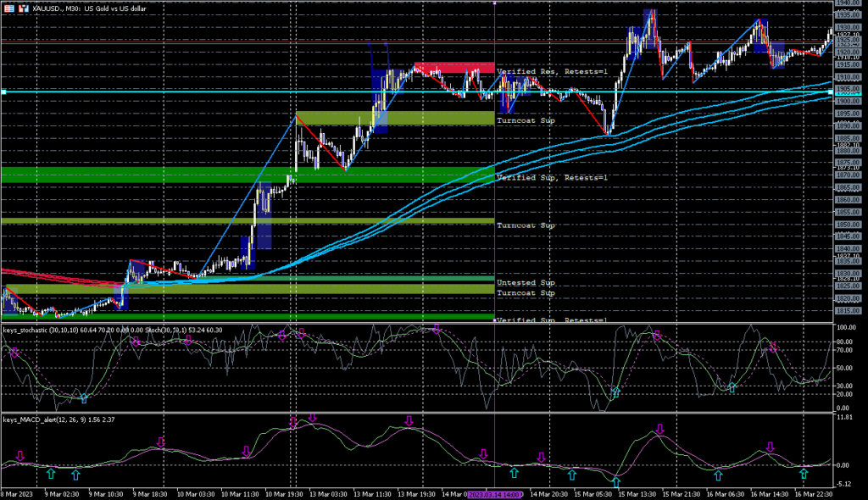
Task: Select the red resistance zone rectangle
Action: pos(454,68)
